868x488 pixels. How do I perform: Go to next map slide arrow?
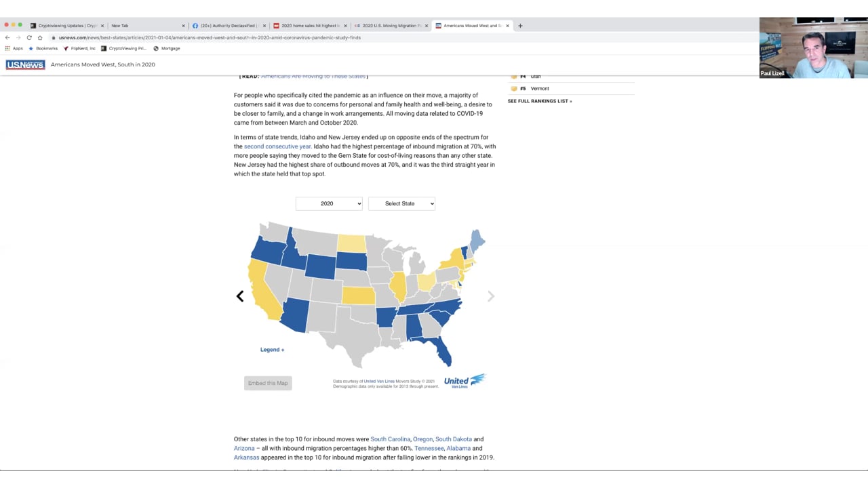tap(491, 296)
